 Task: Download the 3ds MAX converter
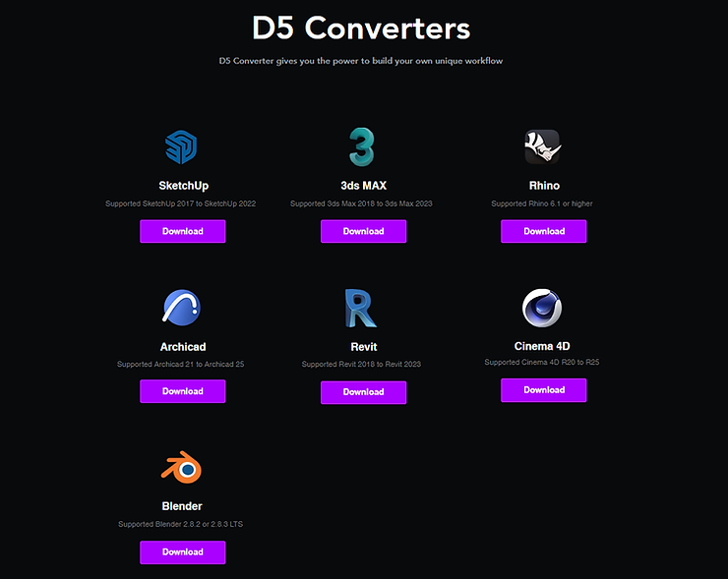[363, 231]
